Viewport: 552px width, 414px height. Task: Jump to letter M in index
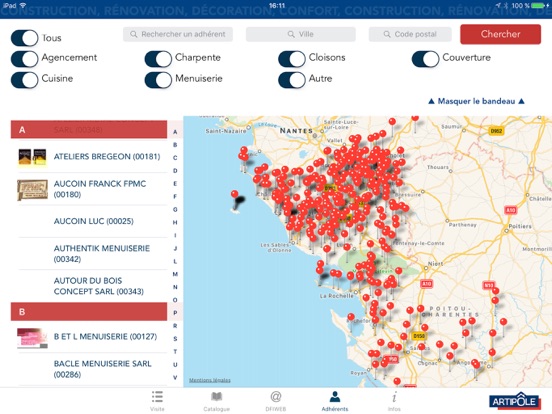tap(175, 274)
